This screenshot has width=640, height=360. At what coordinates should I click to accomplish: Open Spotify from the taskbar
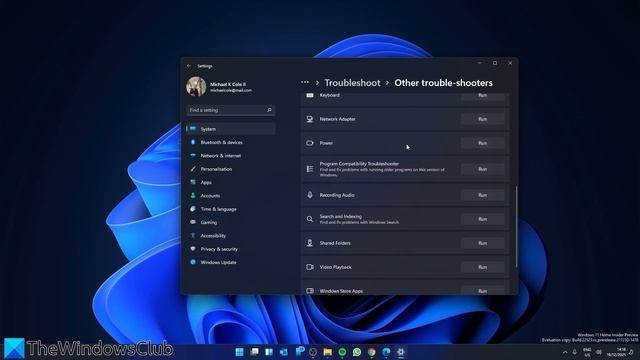click(342, 352)
